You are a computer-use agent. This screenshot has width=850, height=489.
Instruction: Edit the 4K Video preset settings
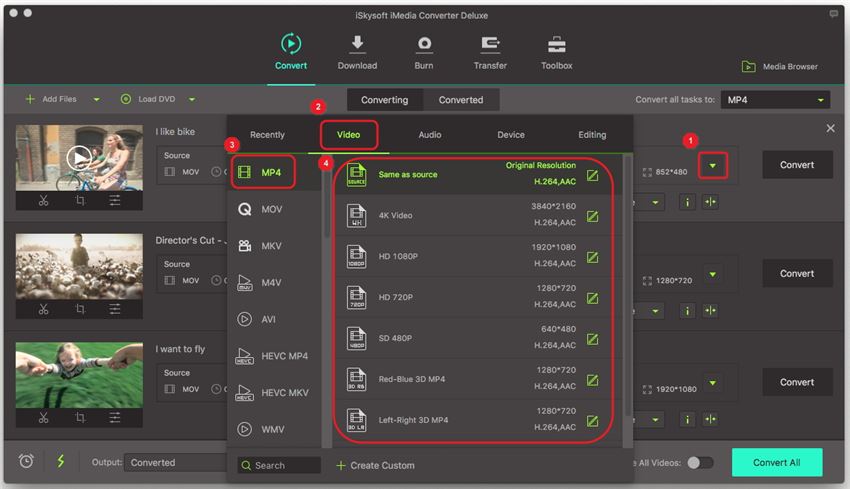coord(593,215)
